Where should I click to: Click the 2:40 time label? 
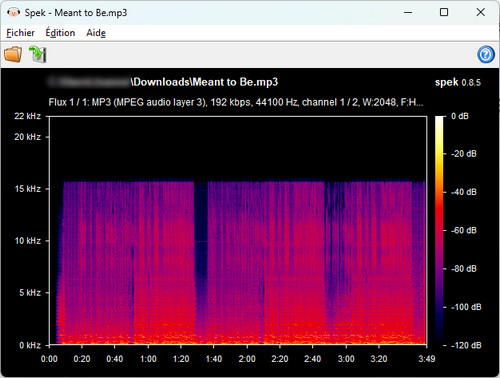[x=313, y=359]
